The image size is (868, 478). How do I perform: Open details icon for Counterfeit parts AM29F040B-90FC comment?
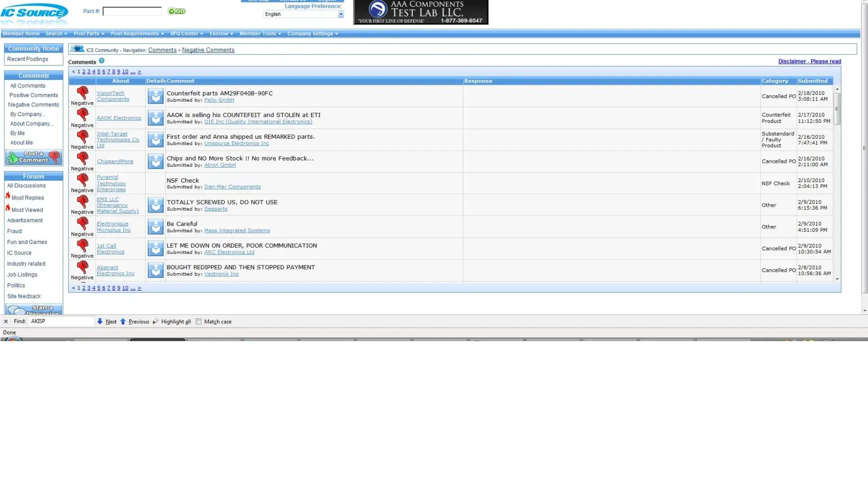click(x=155, y=96)
